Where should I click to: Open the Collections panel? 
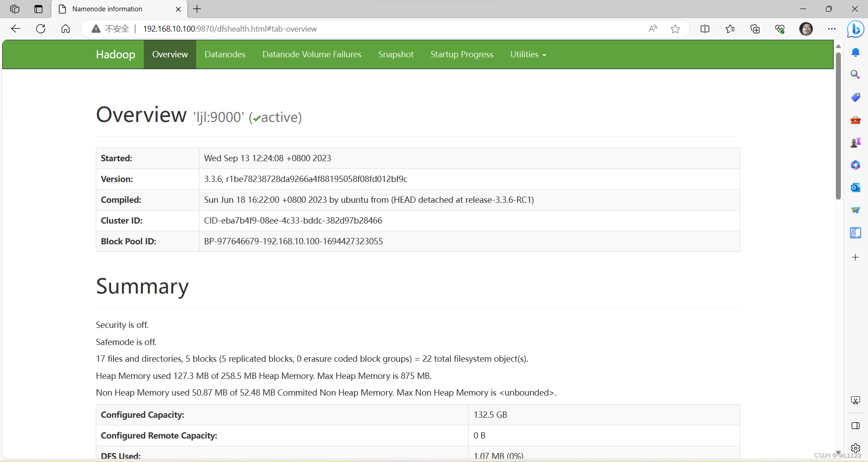[755, 29]
